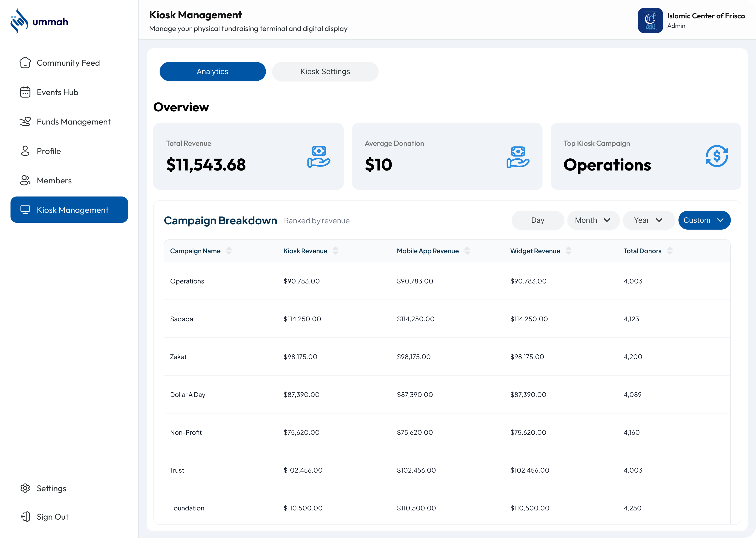Screen dimensions: 756x538
Task: Click the Top Kiosk Campaign dollar-cycle icon
Action: pyautogui.click(x=717, y=156)
